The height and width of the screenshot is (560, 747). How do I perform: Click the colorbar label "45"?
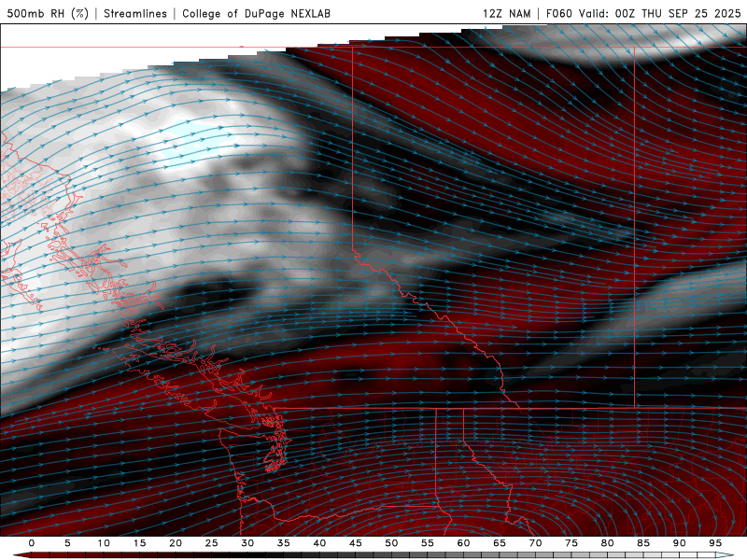pos(356,543)
